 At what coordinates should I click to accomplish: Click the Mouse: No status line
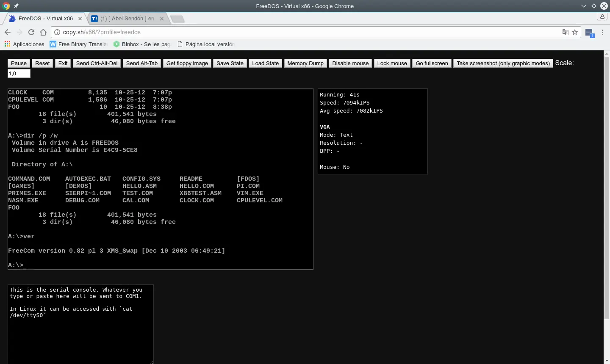[335, 167]
